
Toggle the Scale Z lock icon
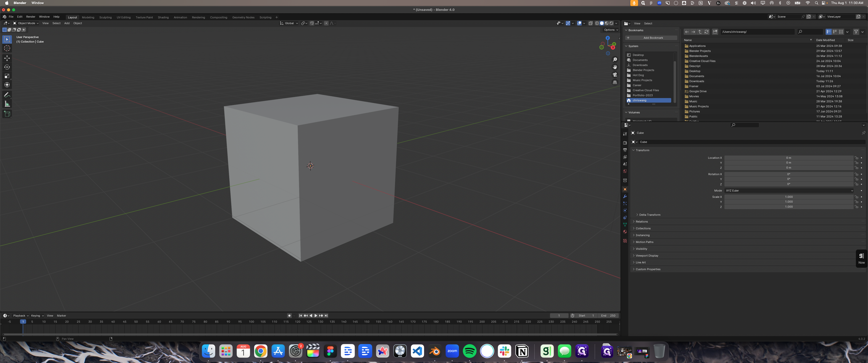click(x=856, y=207)
